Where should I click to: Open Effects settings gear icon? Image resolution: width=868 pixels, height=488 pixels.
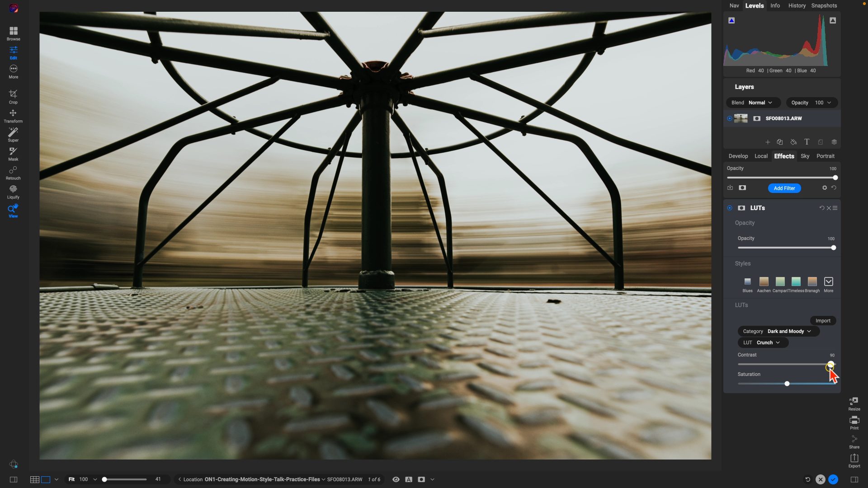(x=824, y=188)
